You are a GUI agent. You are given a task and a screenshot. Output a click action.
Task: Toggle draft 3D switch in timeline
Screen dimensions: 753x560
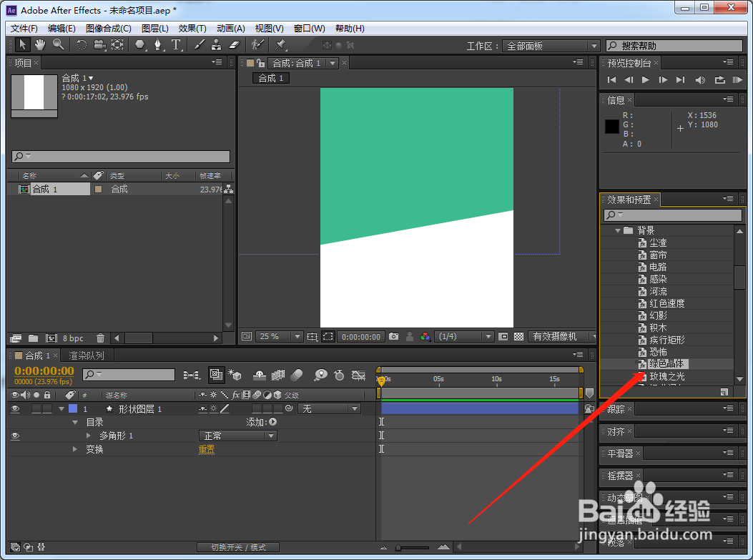235,375
